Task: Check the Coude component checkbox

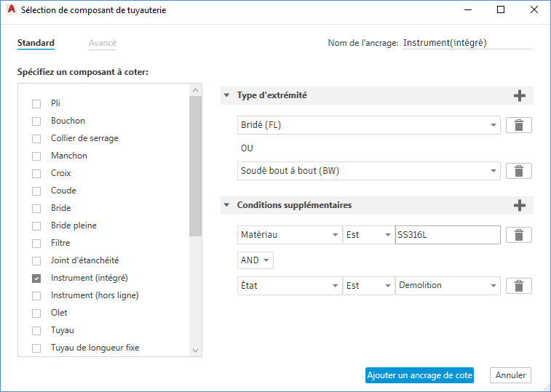Action: [36, 191]
